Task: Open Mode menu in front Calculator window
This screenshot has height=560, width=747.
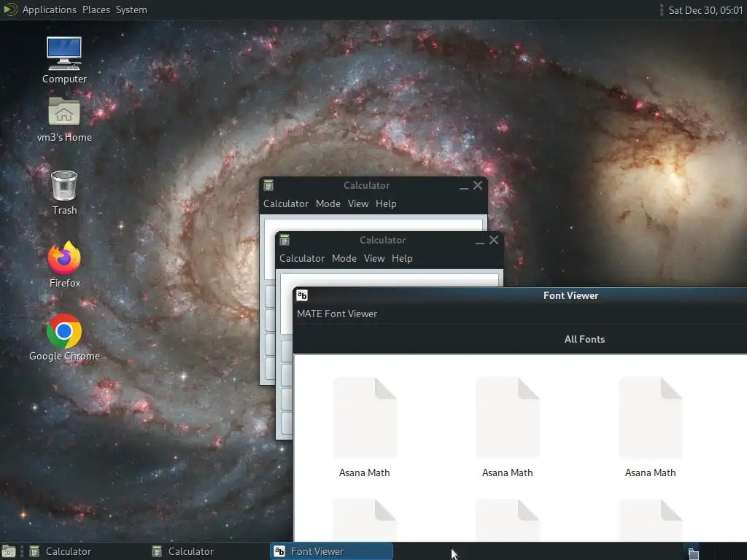Action: (x=344, y=258)
